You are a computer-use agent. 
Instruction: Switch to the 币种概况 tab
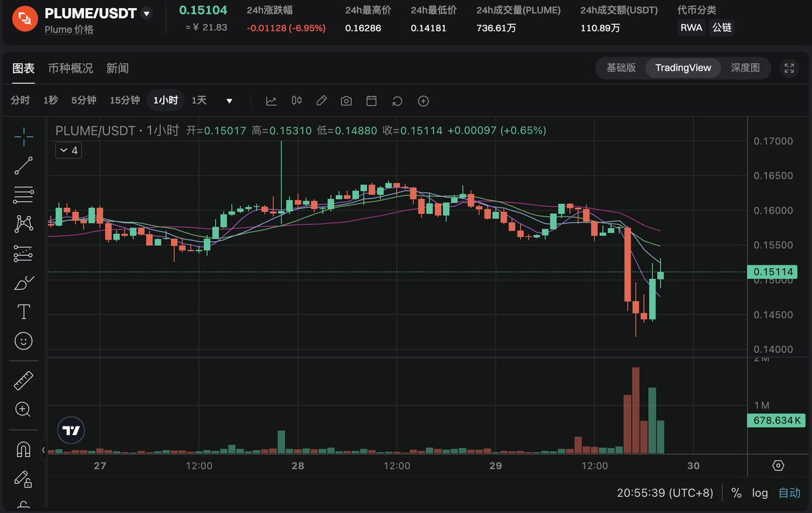coord(70,68)
